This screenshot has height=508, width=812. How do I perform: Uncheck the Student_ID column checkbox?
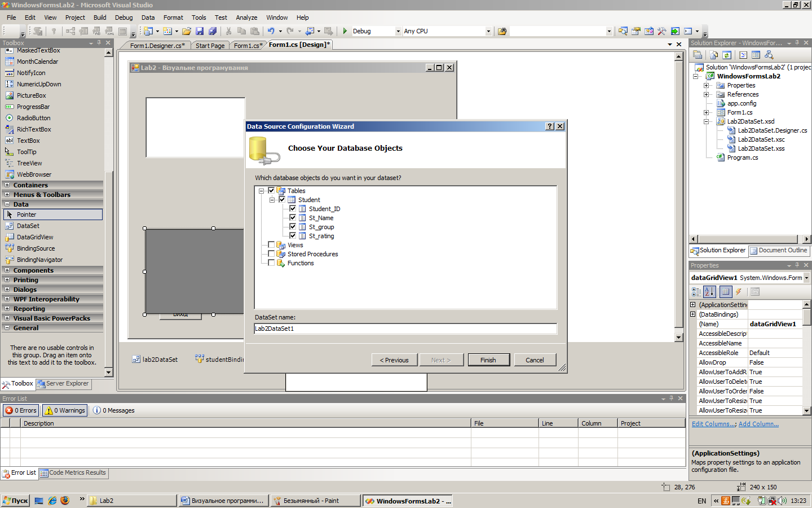click(293, 208)
